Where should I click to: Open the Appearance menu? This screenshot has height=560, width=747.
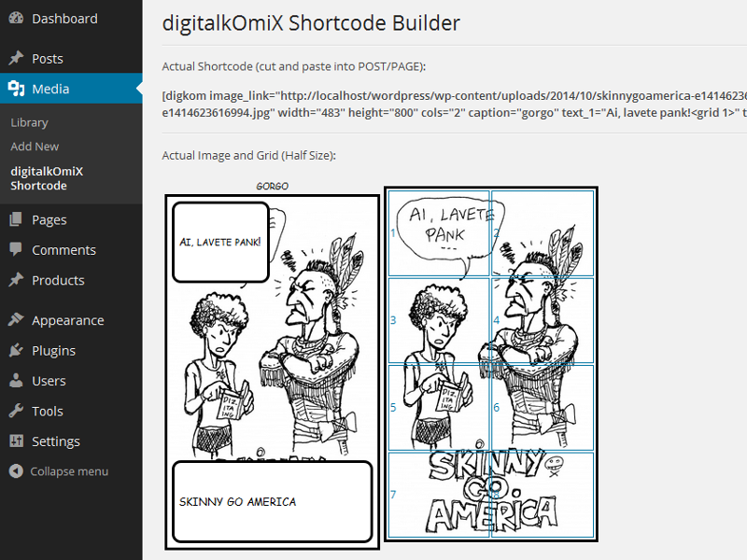click(67, 320)
